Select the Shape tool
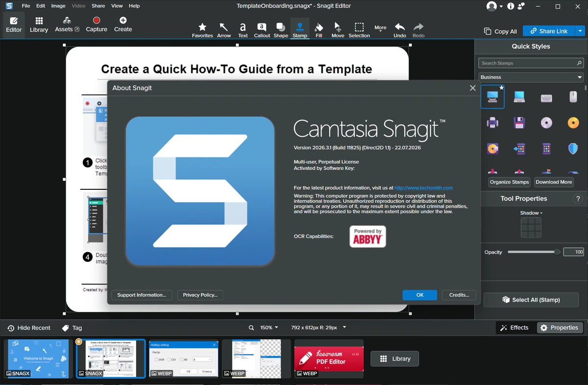The width and height of the screenshot is (588, 385). [281, 30]
